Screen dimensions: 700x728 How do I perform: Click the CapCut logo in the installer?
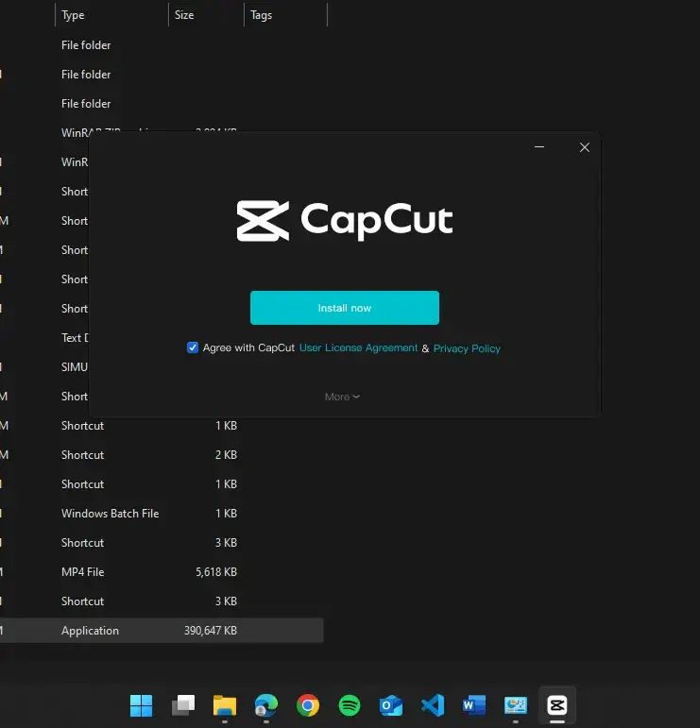click(x=344, y=221)
